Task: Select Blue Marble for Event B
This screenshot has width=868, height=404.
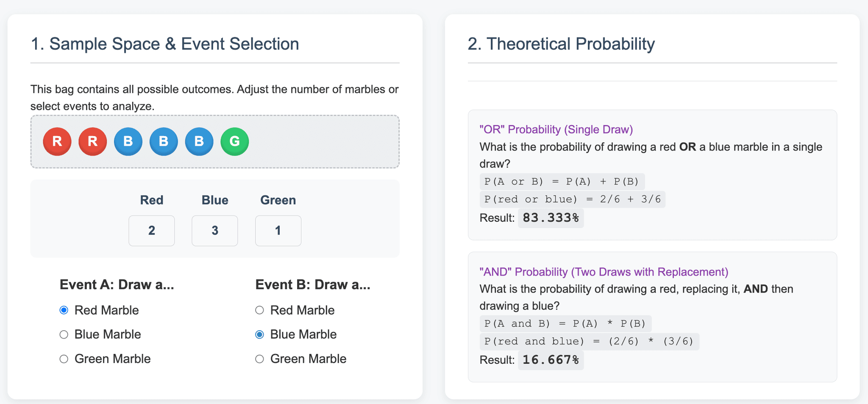Action: point(260,334)
